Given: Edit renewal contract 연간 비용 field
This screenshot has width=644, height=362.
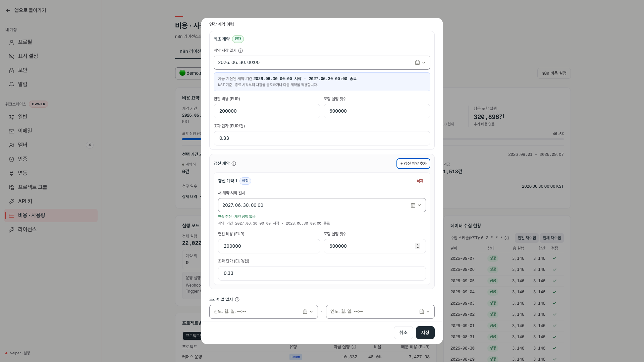Looking at the screenshot, I should click(269, 246).
